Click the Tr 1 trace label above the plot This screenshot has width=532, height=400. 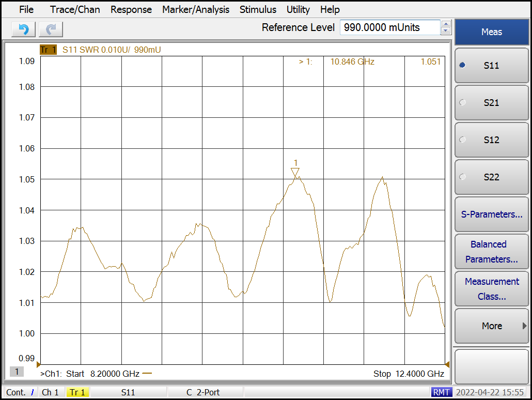48,50
